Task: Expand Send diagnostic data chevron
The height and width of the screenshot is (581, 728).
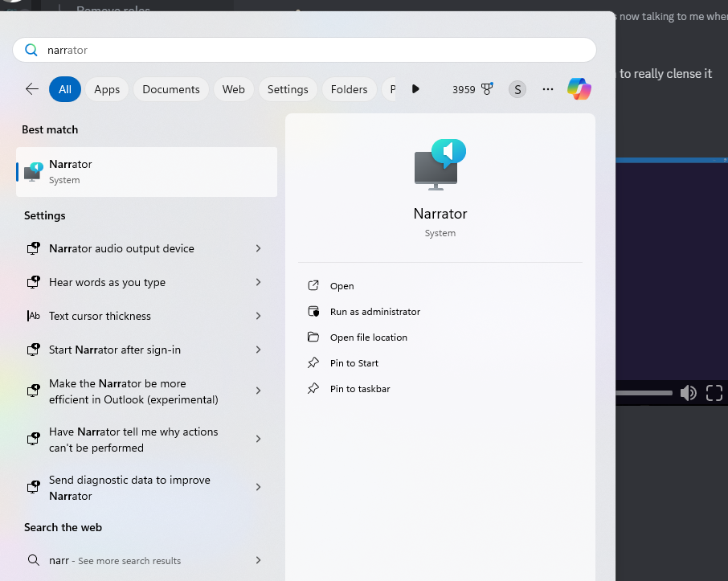Action: [x=258, y=487]
